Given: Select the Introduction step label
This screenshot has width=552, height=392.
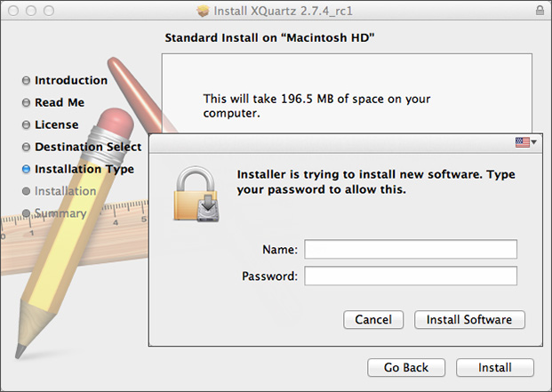Looking at the screenshot, I should pos(71,81).
